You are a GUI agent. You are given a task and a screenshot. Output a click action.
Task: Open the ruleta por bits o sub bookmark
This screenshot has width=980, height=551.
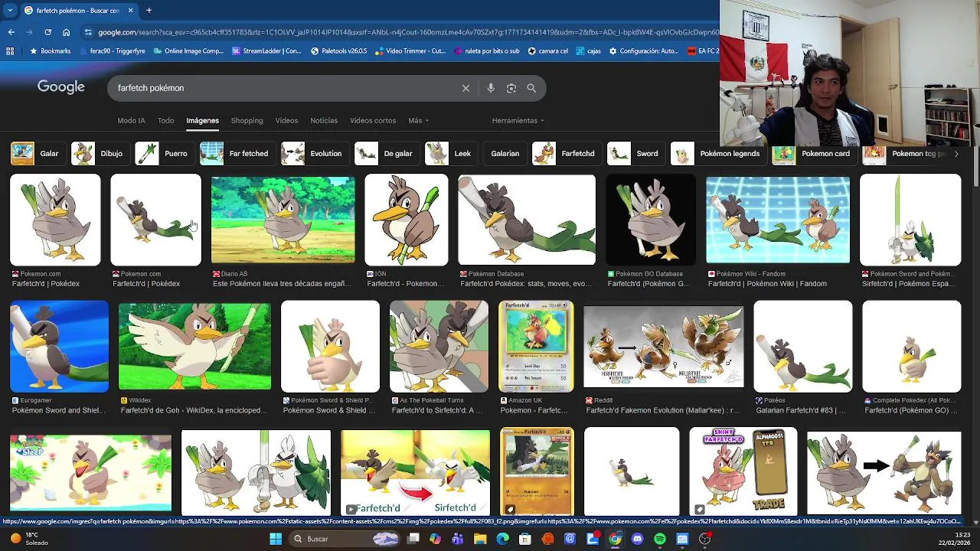pos(486,51)
